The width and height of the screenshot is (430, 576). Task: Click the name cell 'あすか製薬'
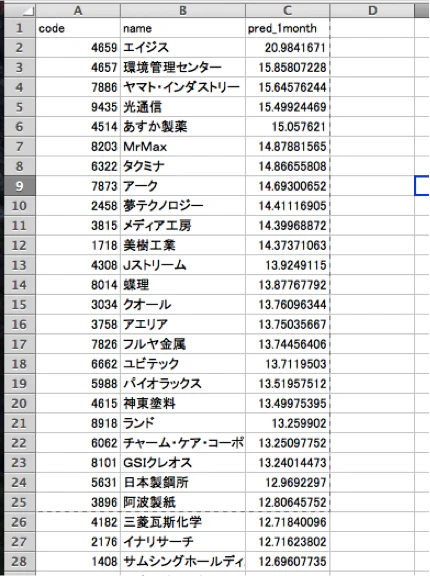pyautogui.click(x=183, y=127)
